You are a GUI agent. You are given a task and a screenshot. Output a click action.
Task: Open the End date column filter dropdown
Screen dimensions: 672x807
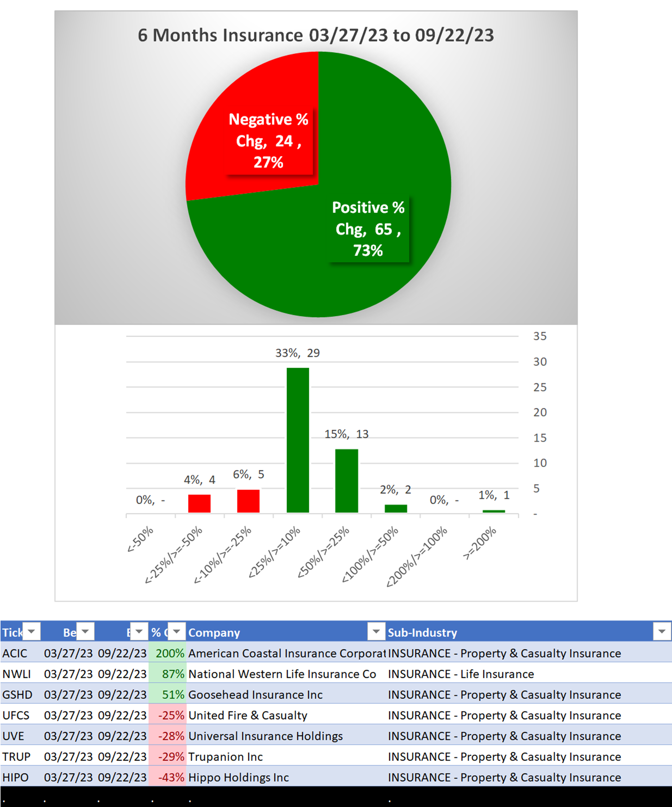click(139, 631)
